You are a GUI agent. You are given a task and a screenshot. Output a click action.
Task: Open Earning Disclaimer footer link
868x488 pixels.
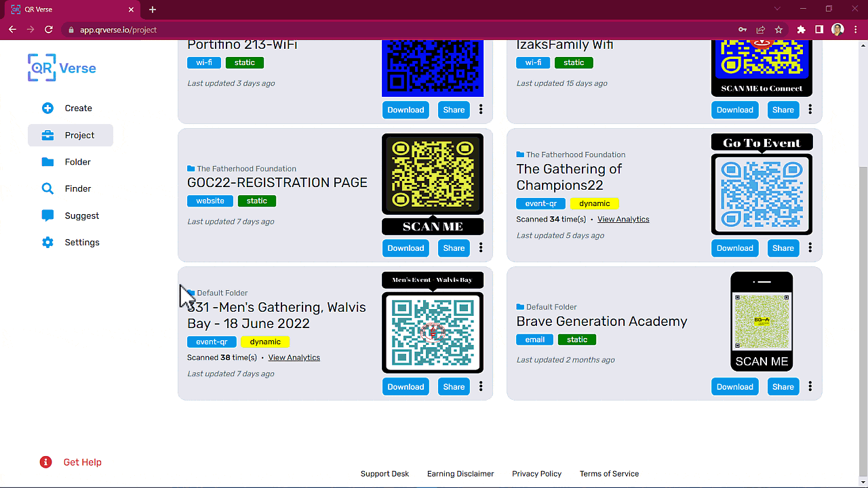[460, 474]
